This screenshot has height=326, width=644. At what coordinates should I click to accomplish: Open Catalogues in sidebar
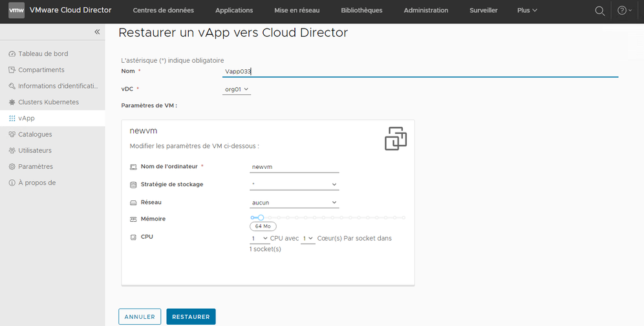tap(52, 135)
